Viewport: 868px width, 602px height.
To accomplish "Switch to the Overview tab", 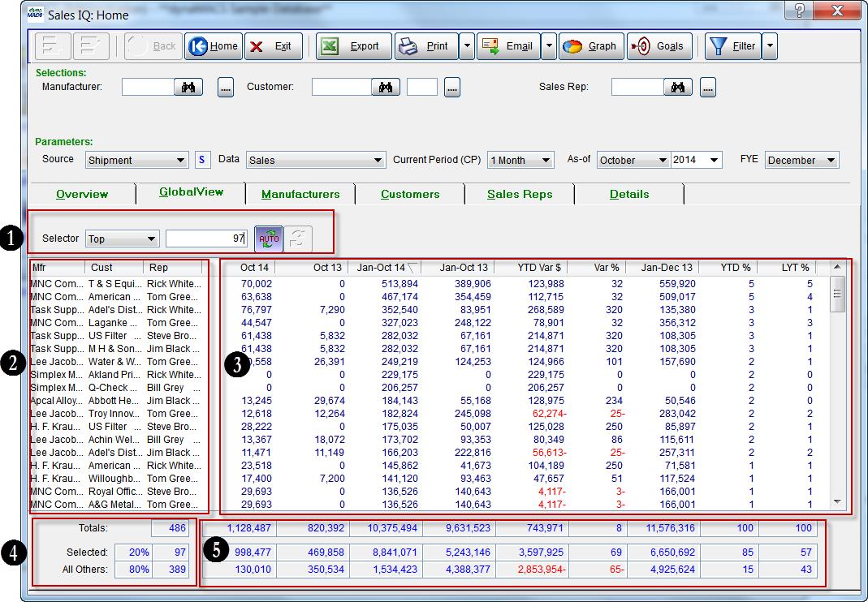I will [82, 194].
